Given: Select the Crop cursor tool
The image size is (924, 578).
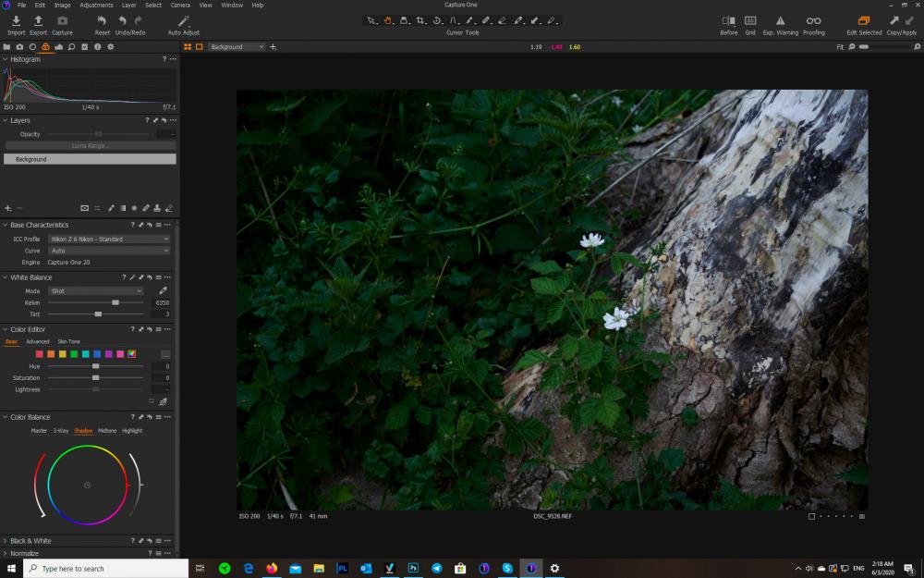Looking at the screenshot, I should pos(420,20).
